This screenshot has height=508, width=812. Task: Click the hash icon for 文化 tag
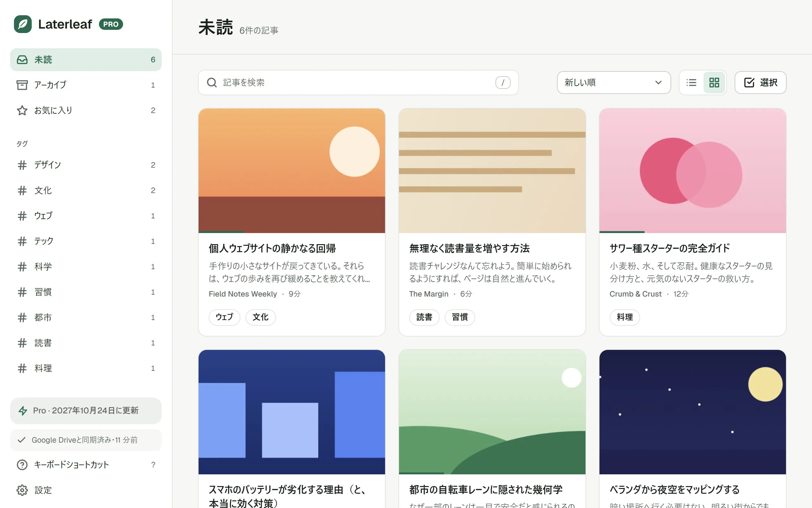[22, 190]
